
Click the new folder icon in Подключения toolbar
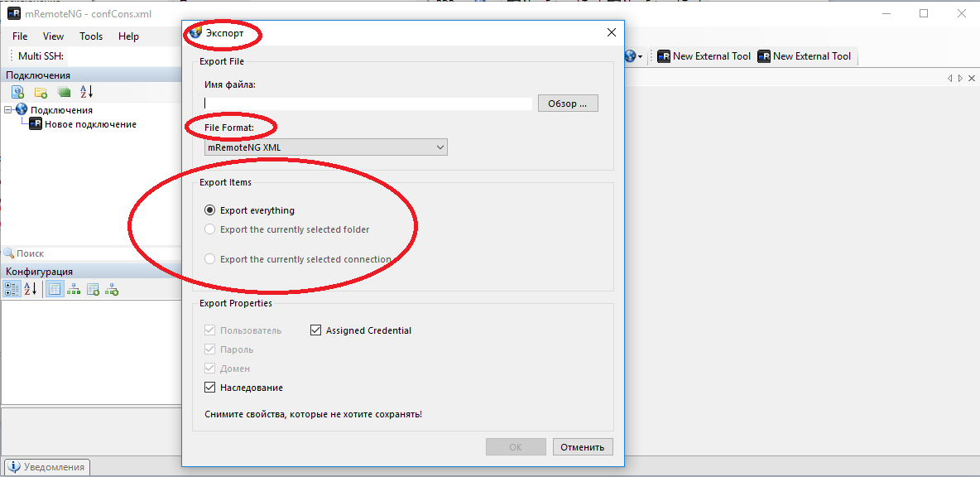41,93
